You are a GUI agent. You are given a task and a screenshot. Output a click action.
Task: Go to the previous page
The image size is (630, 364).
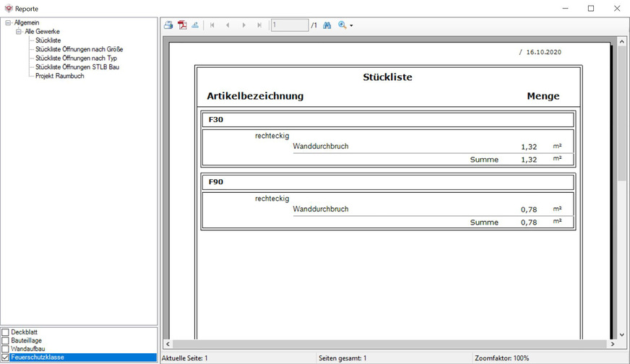[x=228, y=25]
